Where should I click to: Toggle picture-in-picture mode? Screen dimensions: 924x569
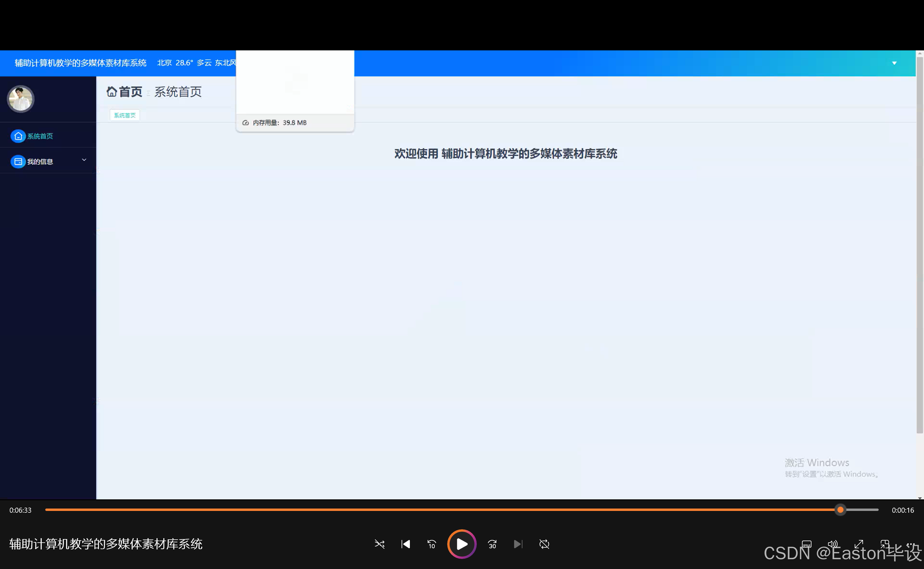point(885,544)
